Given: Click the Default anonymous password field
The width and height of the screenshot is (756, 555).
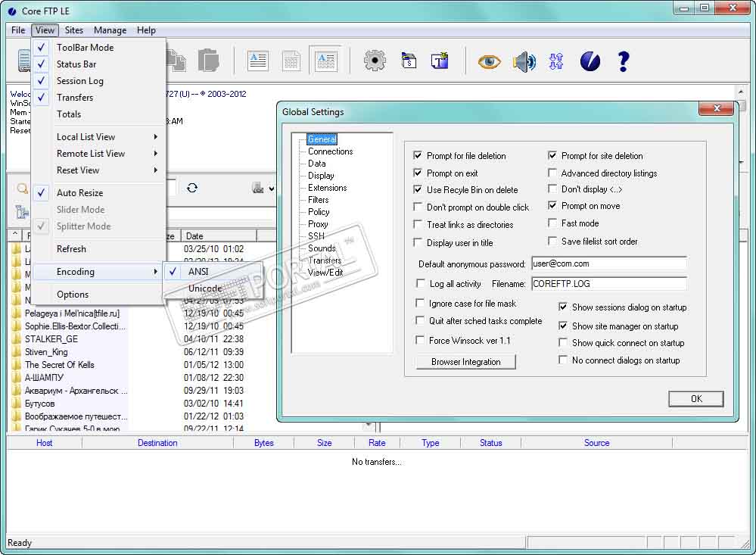Looking at the screenshot, I should click(x=609, y=263).
